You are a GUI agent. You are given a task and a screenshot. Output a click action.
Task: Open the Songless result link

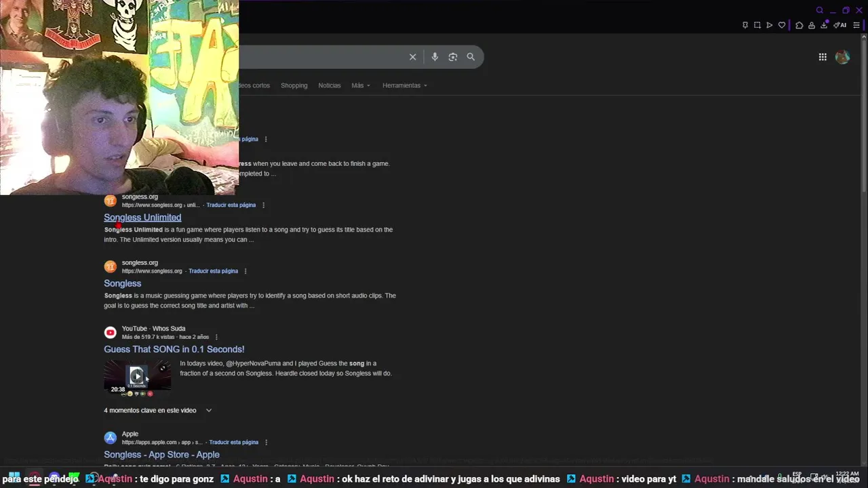point(122,283)
